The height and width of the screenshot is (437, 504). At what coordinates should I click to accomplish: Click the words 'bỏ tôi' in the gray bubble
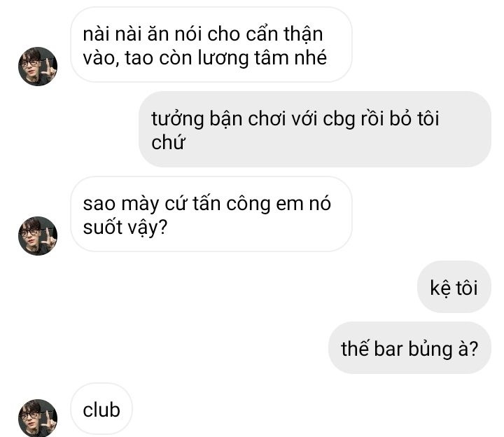(x=414, y=118)
